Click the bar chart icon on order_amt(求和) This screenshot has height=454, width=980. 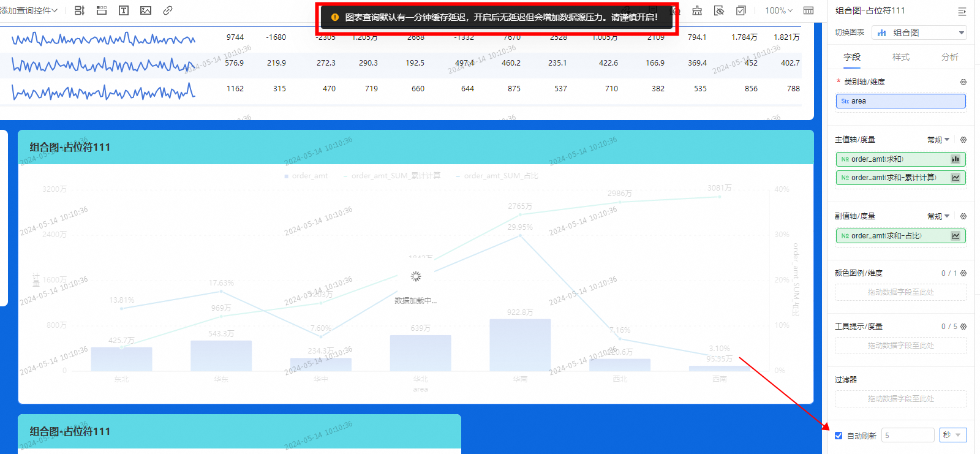coord(955,159)
